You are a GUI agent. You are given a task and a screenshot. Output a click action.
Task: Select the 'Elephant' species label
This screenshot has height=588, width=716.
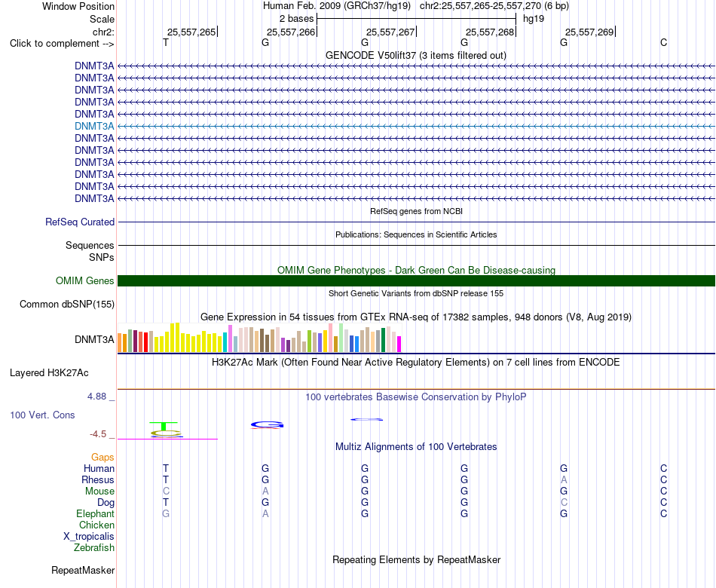(95, 513)
